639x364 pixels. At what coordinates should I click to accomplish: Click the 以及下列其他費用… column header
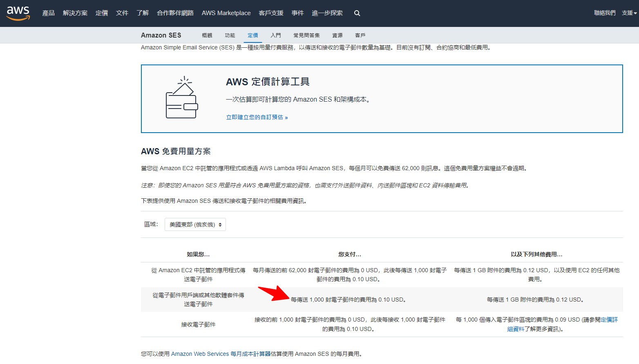coord(536,254)
